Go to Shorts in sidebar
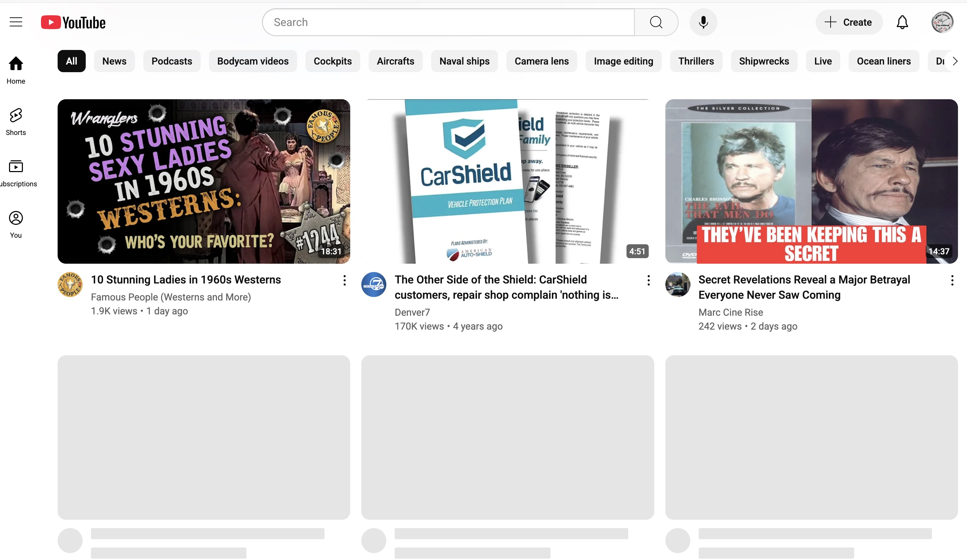Screen dimensions: 967x560 (x=16, y=121)
